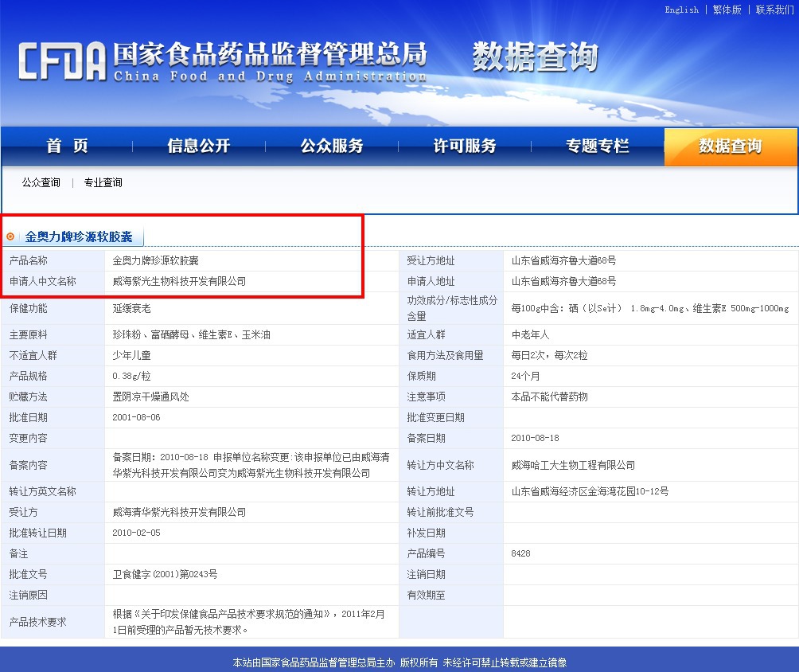Click the 保健功能 value 延缓衰老

point(131,308)
